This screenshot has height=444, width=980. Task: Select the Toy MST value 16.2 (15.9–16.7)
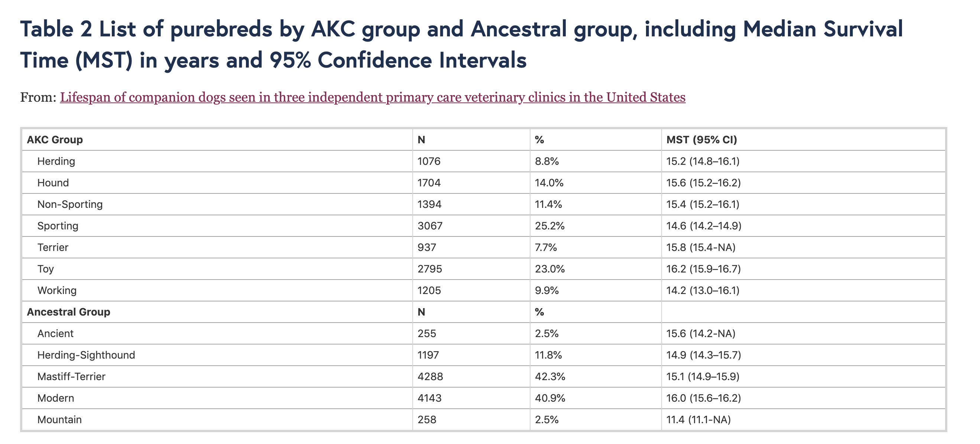coord(704,269)
